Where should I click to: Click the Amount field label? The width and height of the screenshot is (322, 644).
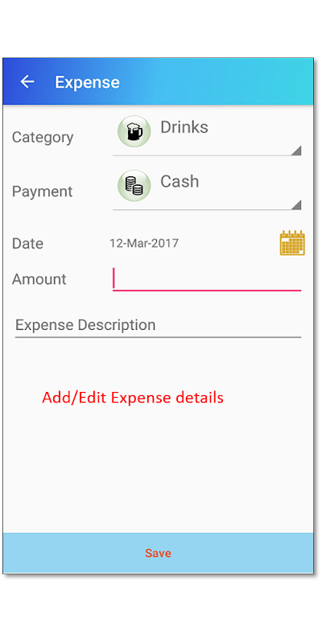pos(39,279)
